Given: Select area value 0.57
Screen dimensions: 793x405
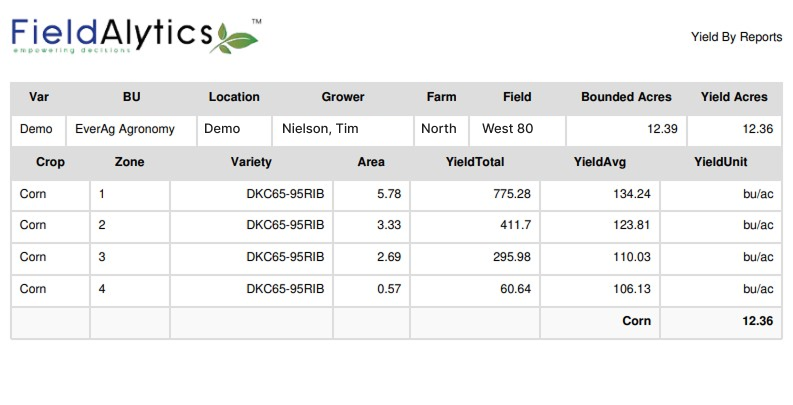Looking at the screenshot, I should [389, 289].
